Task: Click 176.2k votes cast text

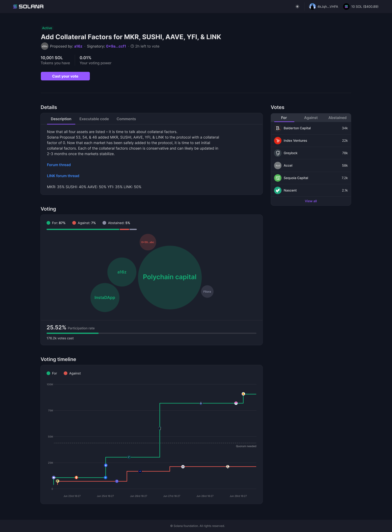Action: [60, 338]
